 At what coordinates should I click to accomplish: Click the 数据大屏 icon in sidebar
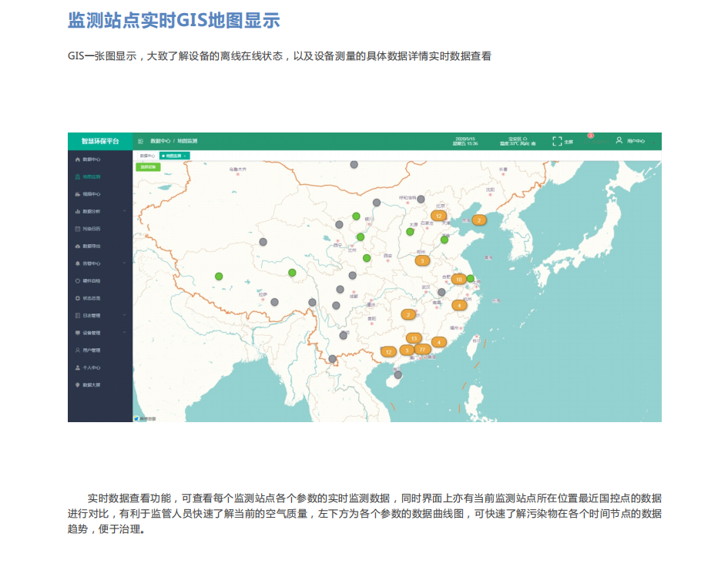[77, 384]
